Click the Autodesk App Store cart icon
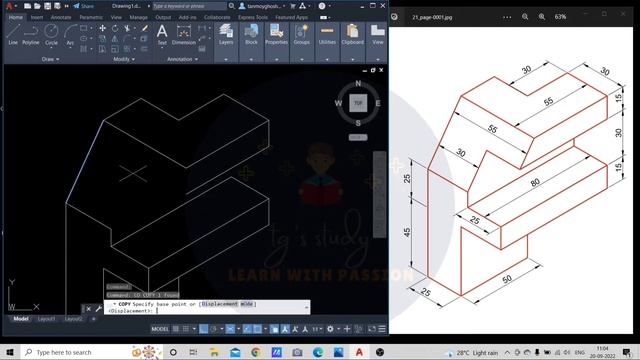The image size is (640, 360). click(293, 6)
